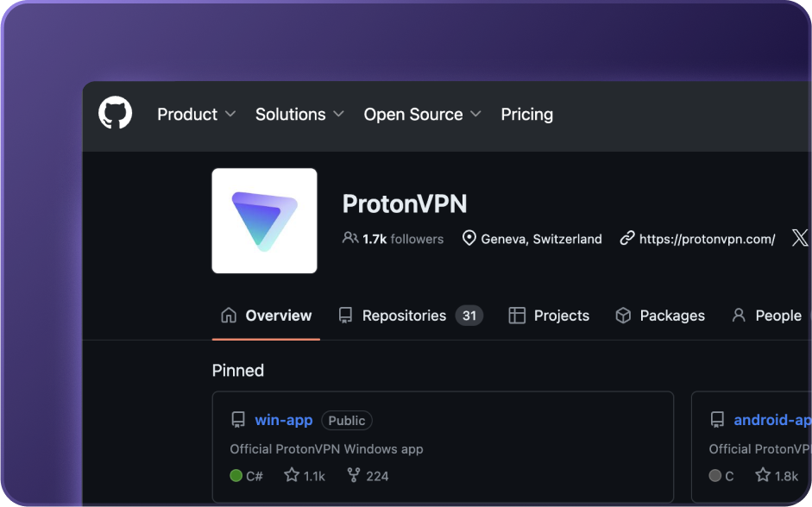The image size is (812, 507).
Task: Click the People tab icon
Action: coord(738,315)
